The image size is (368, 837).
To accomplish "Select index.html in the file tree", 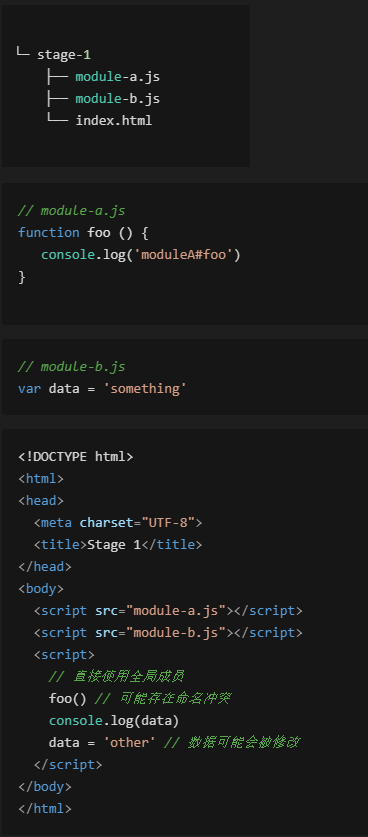I will tap(114, 121).
